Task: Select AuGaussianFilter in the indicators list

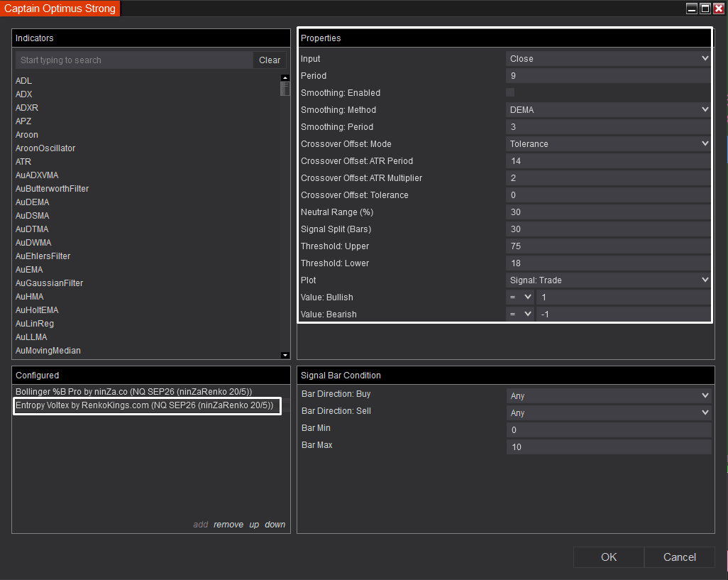Action: tap(49, 283)
